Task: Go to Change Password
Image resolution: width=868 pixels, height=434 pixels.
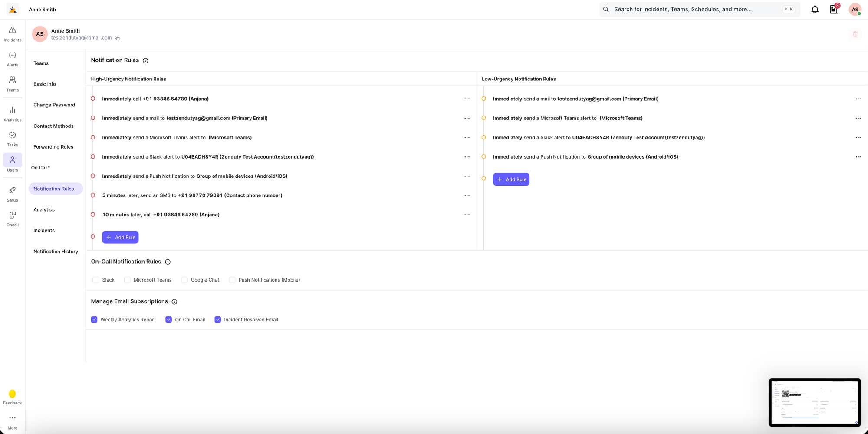Action: click(x=54, y=105)
